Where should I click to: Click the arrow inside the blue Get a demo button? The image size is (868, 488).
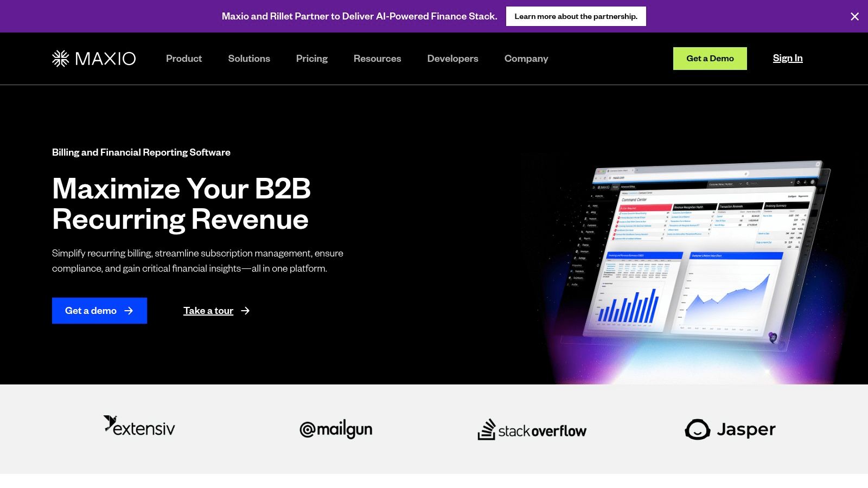click(x=129, y=311)
